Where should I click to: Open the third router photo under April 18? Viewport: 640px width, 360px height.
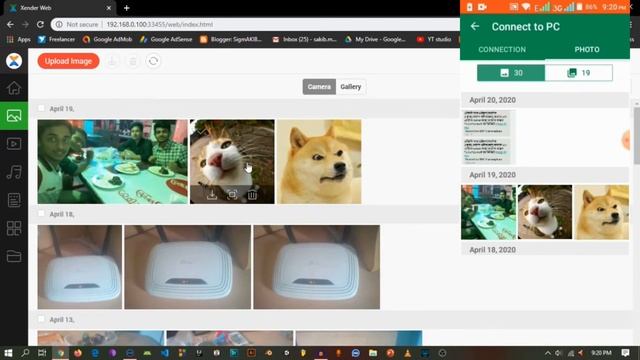317,267
